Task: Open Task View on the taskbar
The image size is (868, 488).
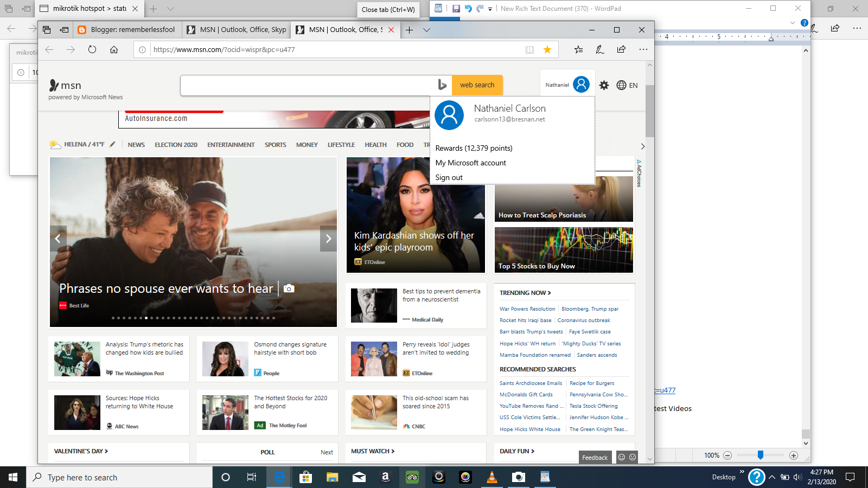Action: 252,477
